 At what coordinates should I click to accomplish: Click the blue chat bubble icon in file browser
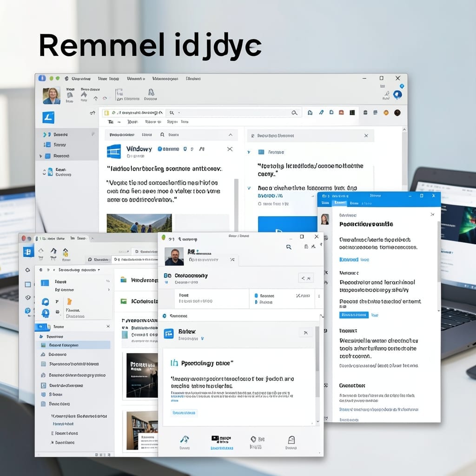(46, 302)
